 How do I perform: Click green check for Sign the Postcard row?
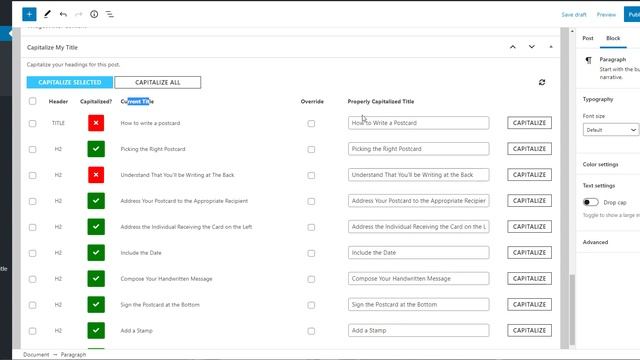pyautogui.click(x=96, y=304)
